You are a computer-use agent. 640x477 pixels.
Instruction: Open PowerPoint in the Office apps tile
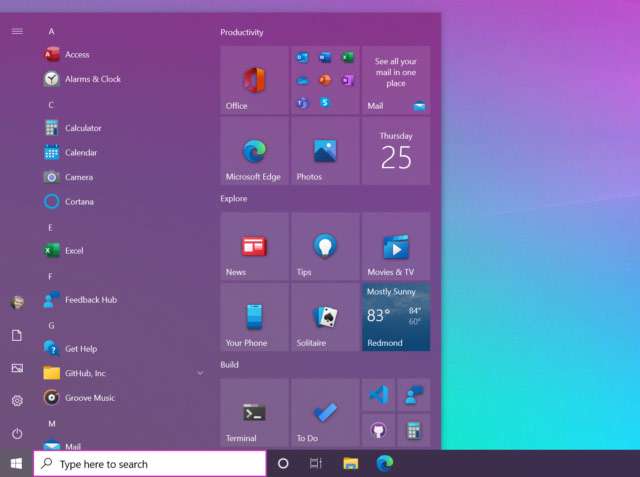click(x=325, y=80)
